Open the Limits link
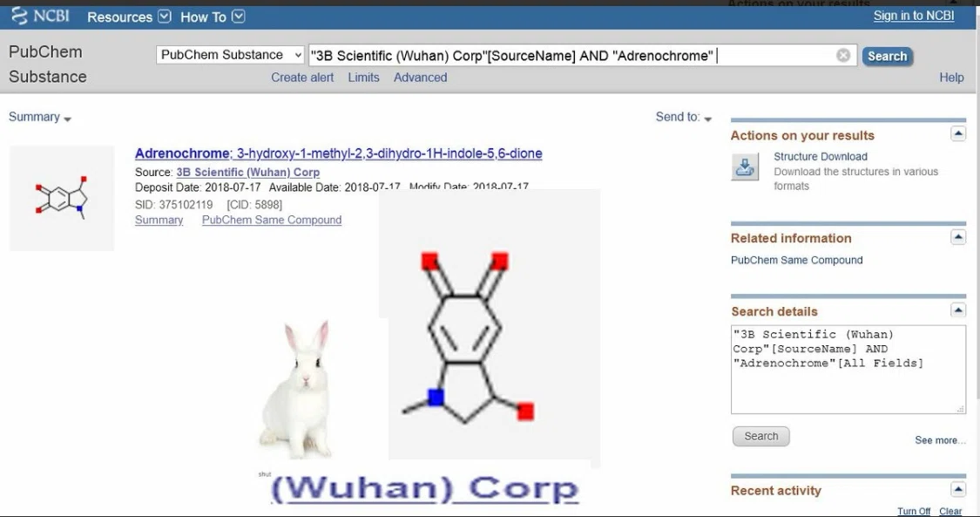980x517 pixels. (x=364, y=78)
